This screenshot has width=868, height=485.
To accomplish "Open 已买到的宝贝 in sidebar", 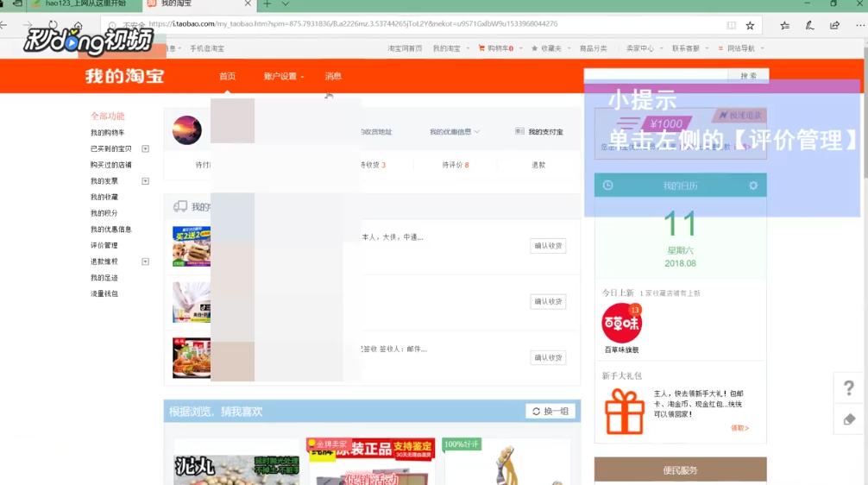I will [111, 149].
